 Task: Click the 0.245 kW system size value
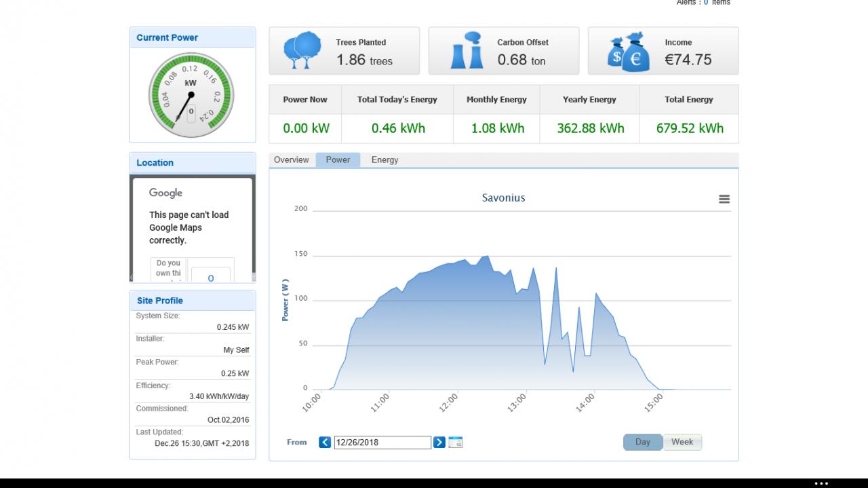(233, 327)
